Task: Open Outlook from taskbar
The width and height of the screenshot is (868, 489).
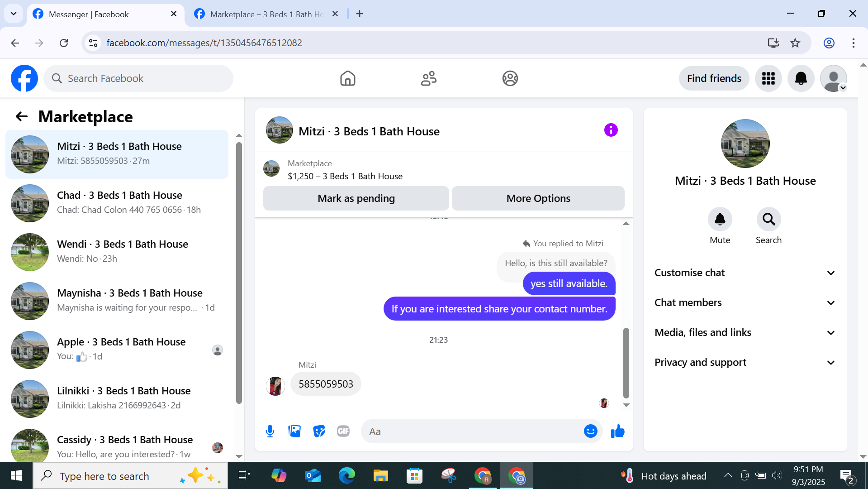Action: click(x=313, y=476)
